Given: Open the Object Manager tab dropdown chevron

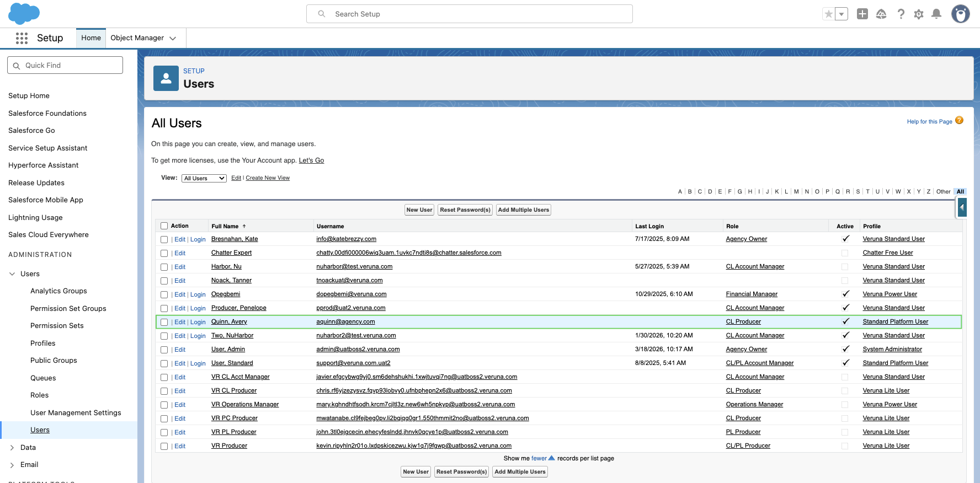Looking at the screenshot, I should (x=173, y=38).
